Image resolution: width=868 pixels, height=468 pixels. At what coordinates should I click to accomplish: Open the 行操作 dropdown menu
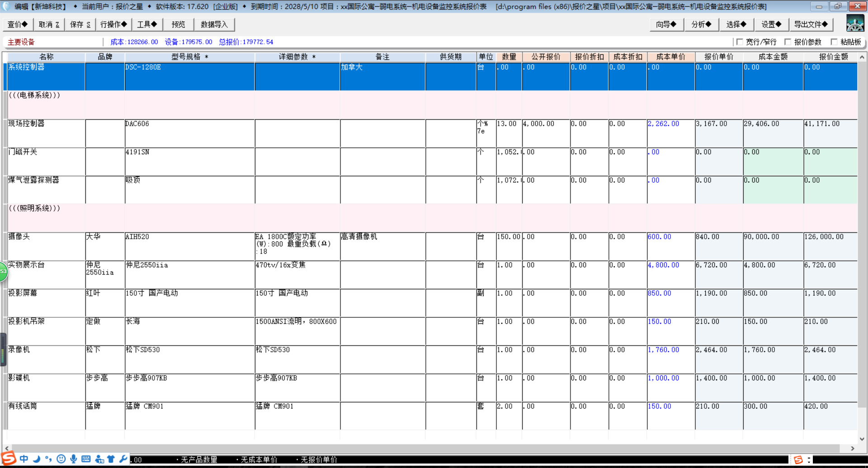pyautogui.click(x=113, y=24)
